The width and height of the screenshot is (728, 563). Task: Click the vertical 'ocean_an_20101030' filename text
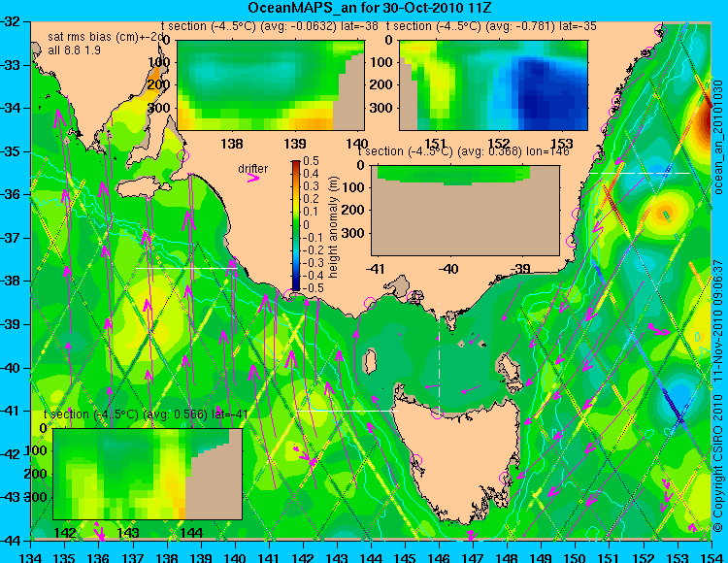(x=718, y=138)
